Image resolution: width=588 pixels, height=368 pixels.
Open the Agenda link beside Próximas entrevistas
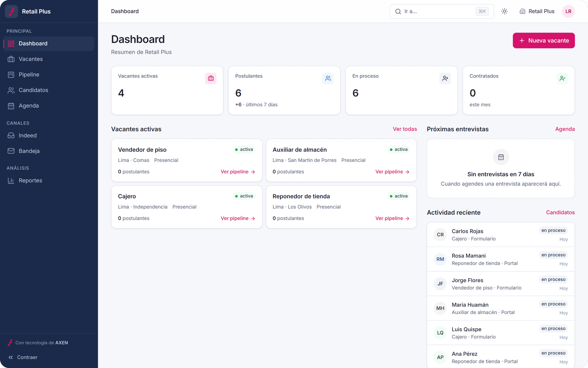coord(565,129)
